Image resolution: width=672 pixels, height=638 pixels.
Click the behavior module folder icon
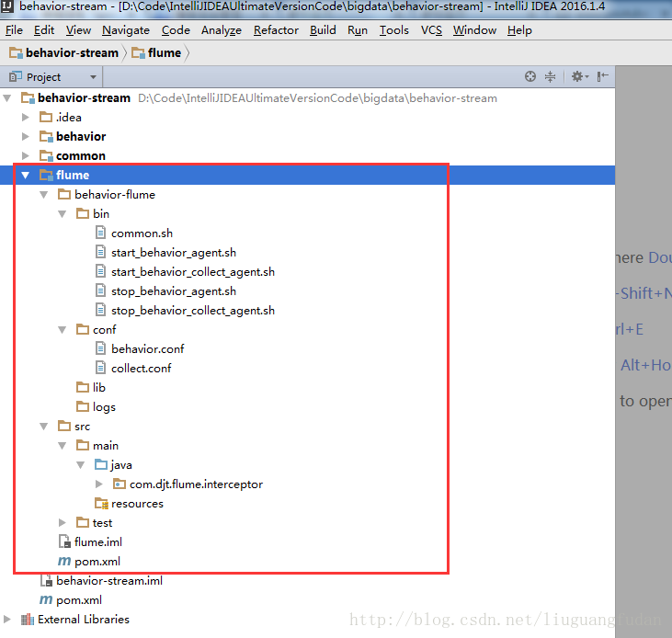coord(46,136)
